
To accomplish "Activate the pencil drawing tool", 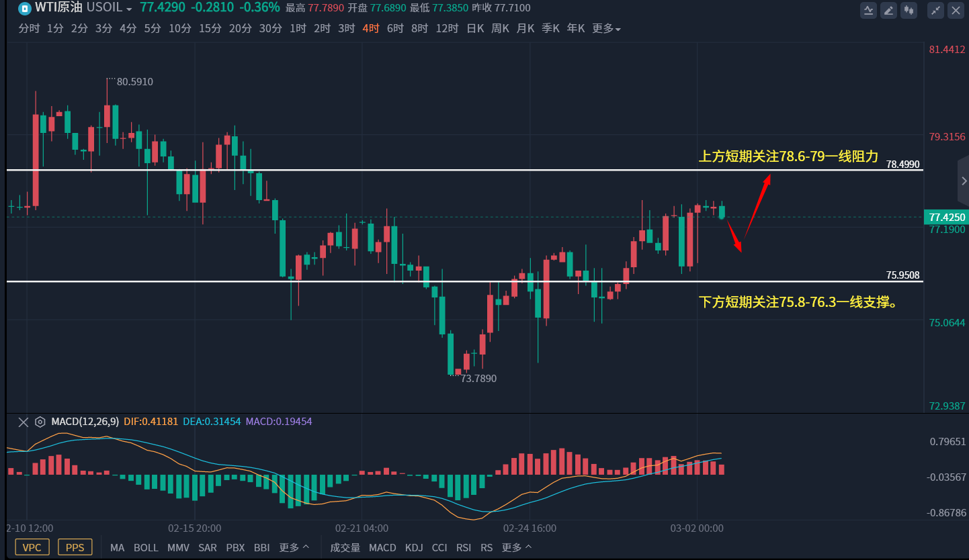I will [889, 10].
